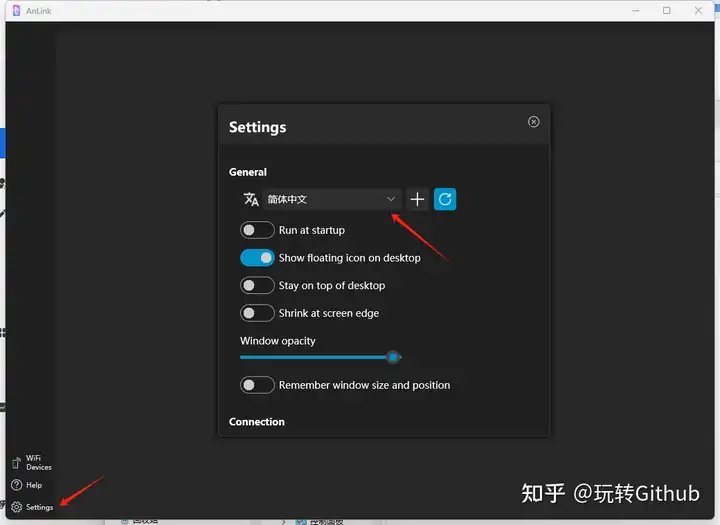Click the translate language icon
Image resolution: width=720 pixels, height=525 pixels.
tap(251, 199)
